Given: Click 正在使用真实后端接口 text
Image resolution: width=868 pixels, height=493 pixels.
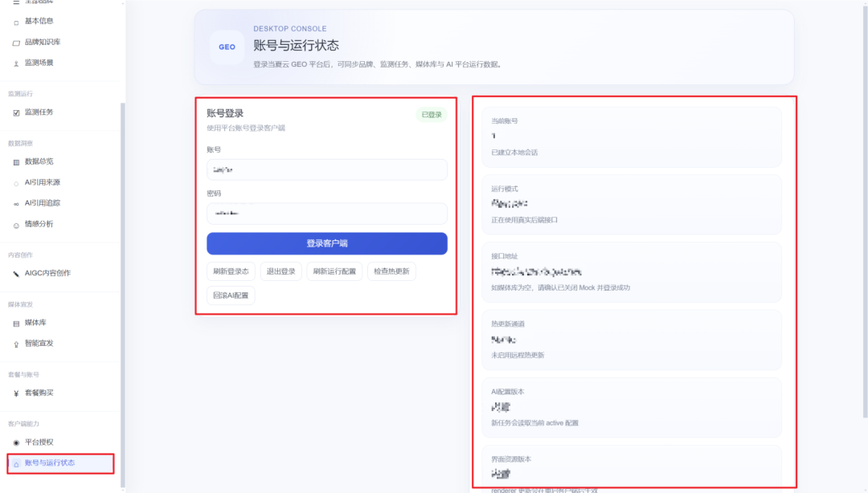Looking at the screenshot, I should tap(524, 220).
